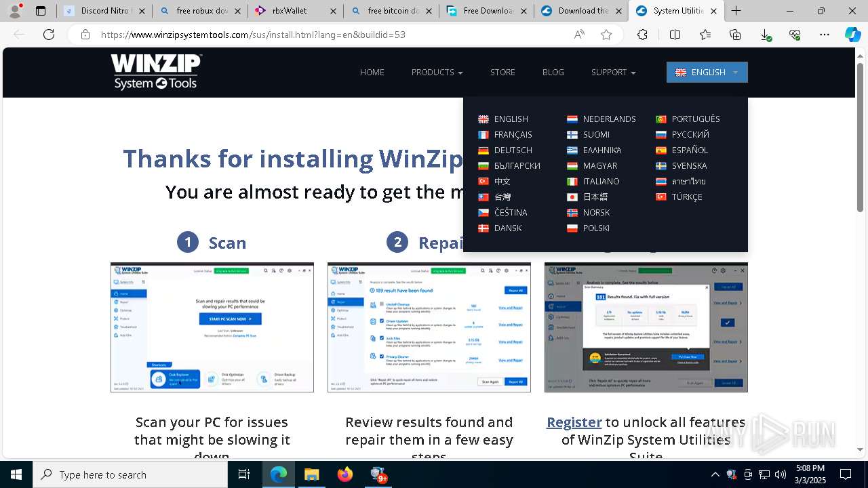The height and width of the screenshot is (488, 868).
Task: Click the Windows search box
Action: [x=130, y=474]
